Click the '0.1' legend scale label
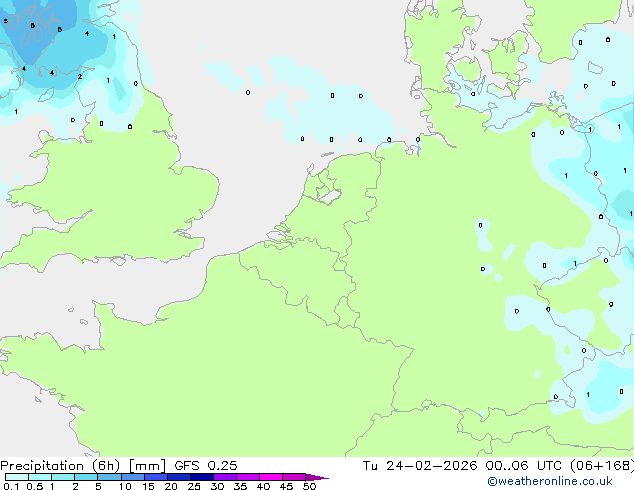634x490 pixels. click(x=11, y=486)
